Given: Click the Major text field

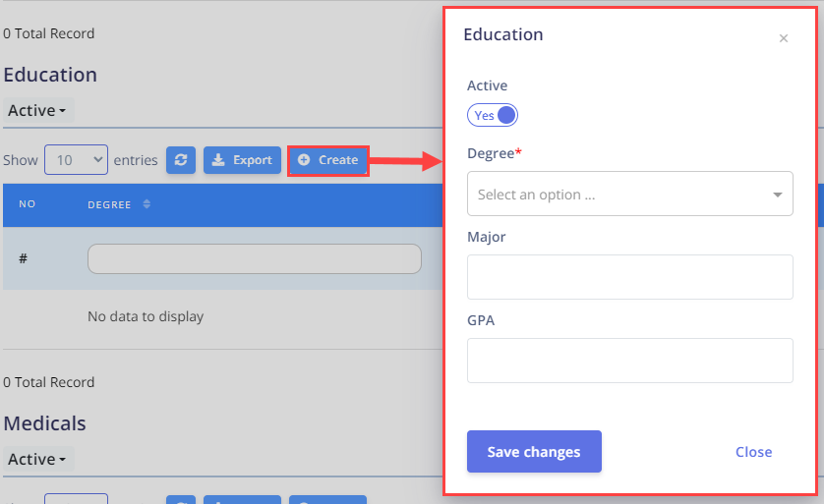Looking at the screenshot, I should pos(630,277).
